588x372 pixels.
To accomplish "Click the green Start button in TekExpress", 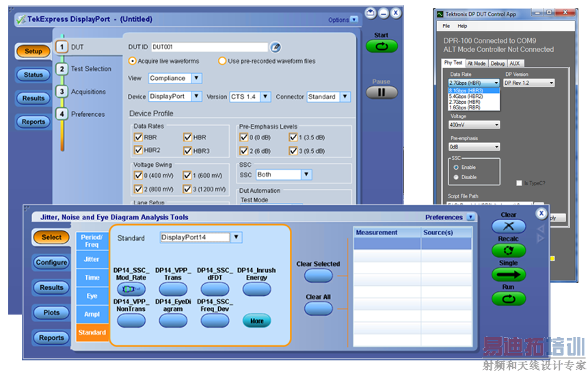I will point(382,46).
